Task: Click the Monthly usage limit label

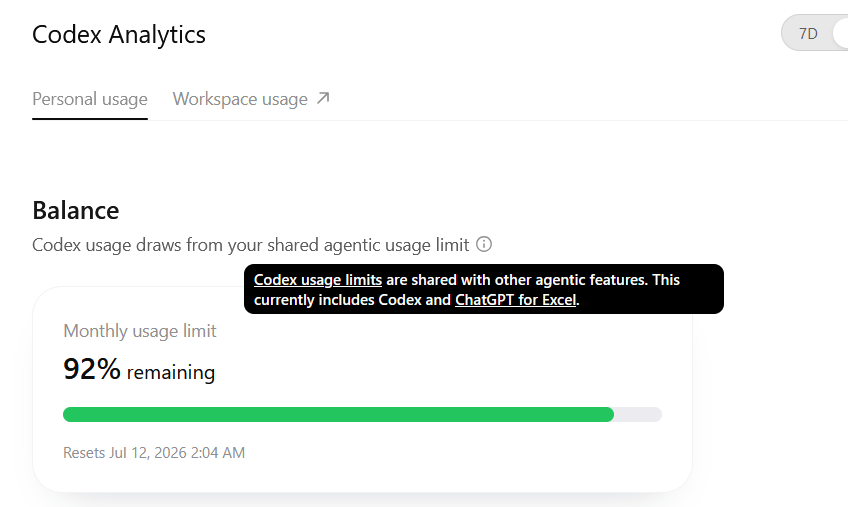Action: [140, 331]
